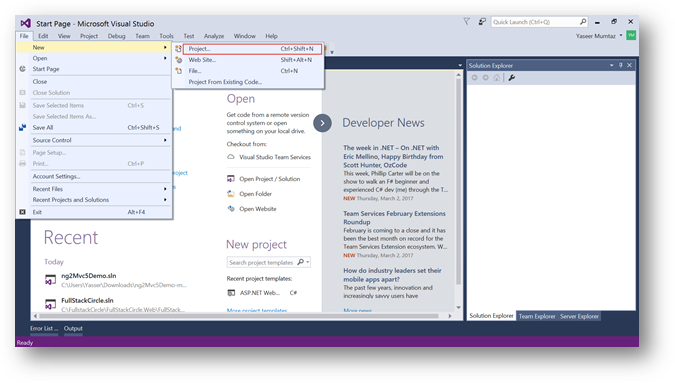Open the Debug menu
The height and width of the screenshot is (383, 675).
tap(116, 36)
